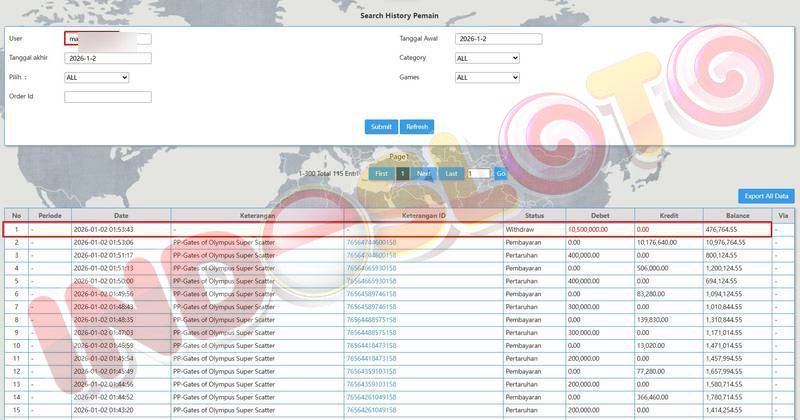Screen dimensions: 800x420
Task: Go to the First page
Action: pyautogui.click(x=380, y=173)
